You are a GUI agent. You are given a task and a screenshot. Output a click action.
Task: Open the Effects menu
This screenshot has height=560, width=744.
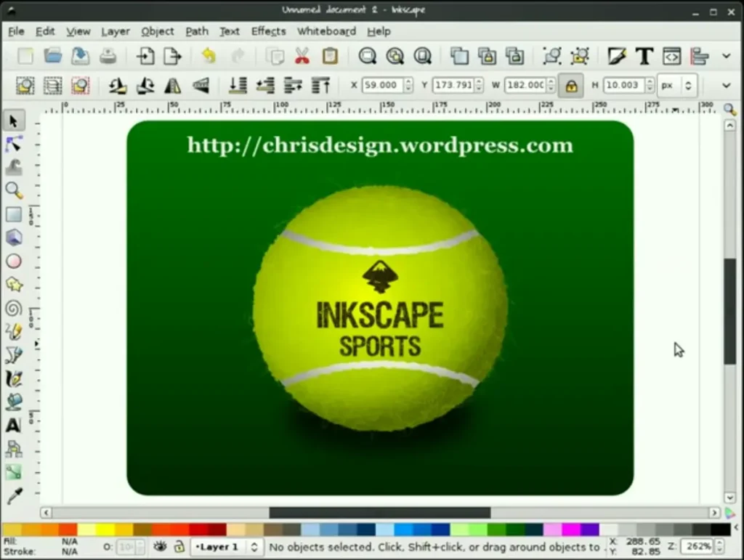[x=269, y=31]
